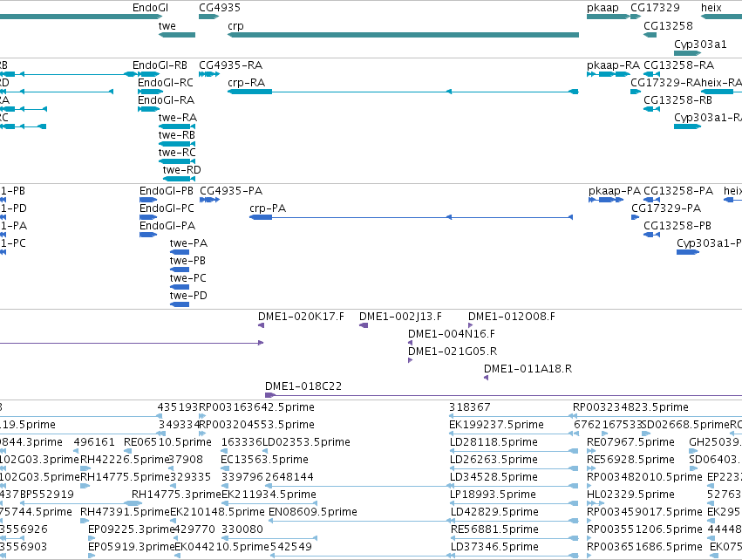This screenshot has width=742, height=560.
Task: Click the CG13258-PA protein label
Action: (x=678, y=191)
